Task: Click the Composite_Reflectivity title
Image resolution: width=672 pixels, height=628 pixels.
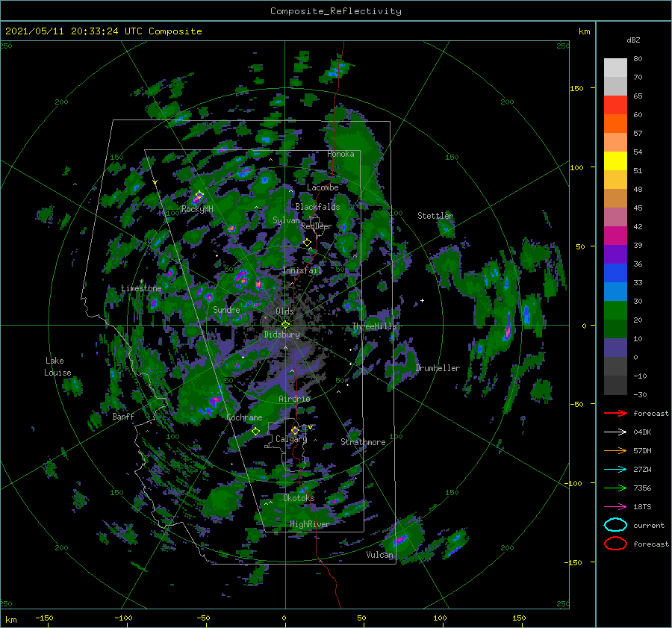Action: [x=335, y=11]
